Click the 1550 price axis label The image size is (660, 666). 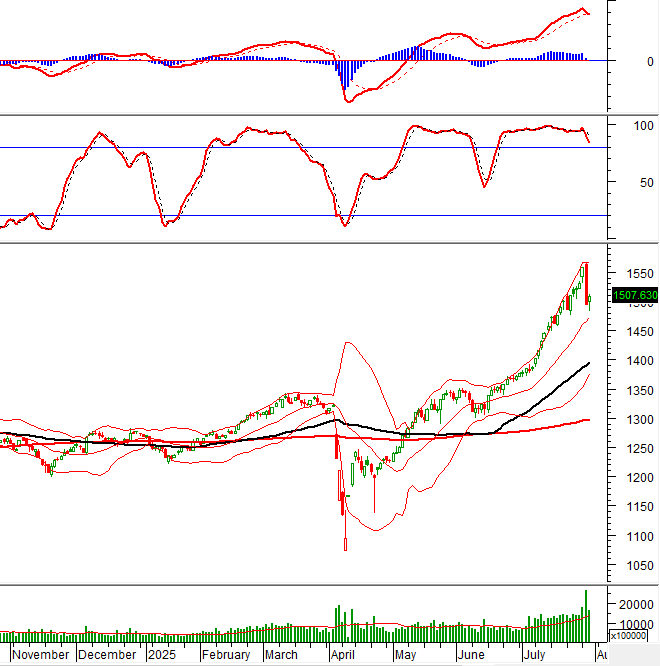[x=640, y=274]
